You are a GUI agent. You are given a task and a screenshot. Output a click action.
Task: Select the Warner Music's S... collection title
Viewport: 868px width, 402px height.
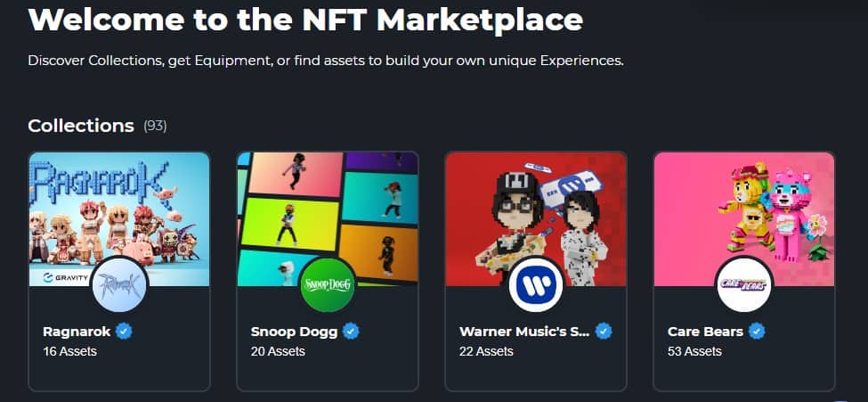point(524,332)
